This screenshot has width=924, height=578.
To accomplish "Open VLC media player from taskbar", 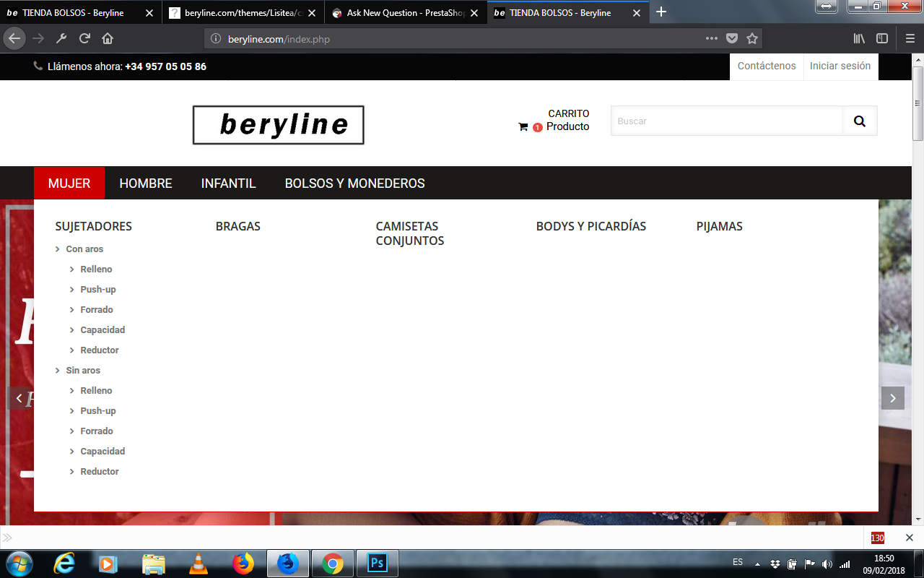I will (199, 563).
